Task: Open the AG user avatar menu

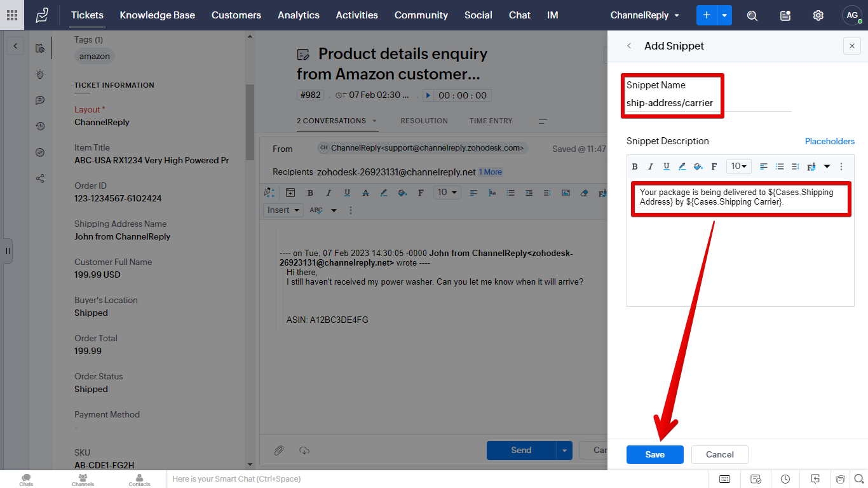Action: coord(852,15)
